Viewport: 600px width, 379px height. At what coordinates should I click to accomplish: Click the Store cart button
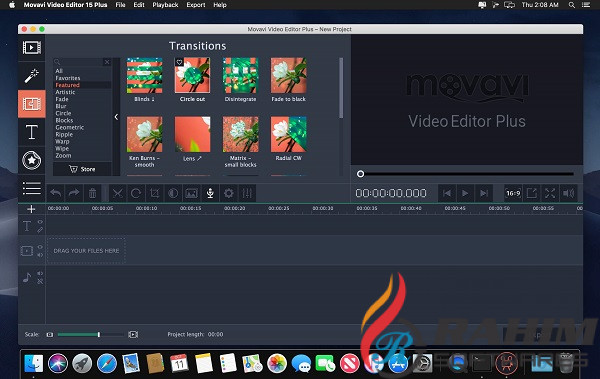82,169
